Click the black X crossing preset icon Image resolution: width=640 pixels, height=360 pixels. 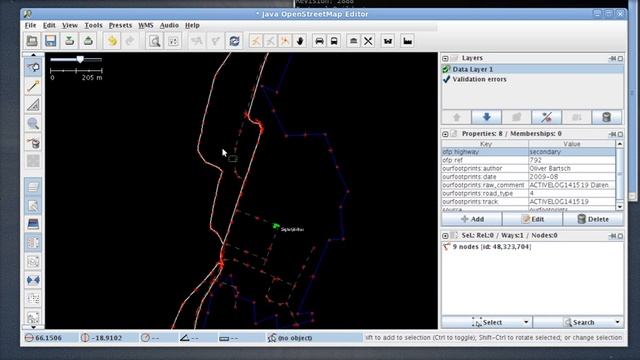[x=368, y=41]
